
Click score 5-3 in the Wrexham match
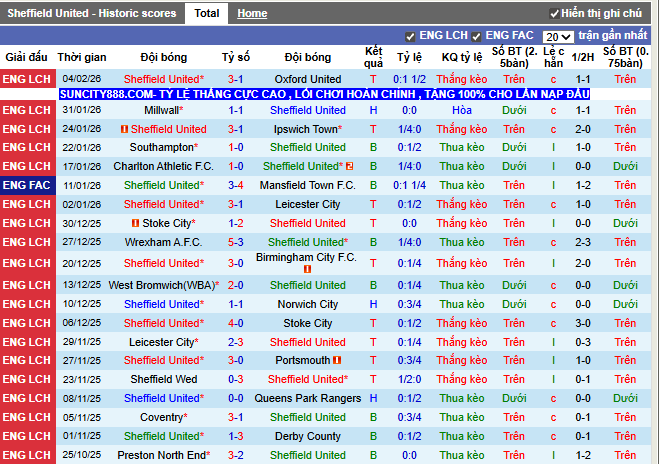[x=236, y=243]
